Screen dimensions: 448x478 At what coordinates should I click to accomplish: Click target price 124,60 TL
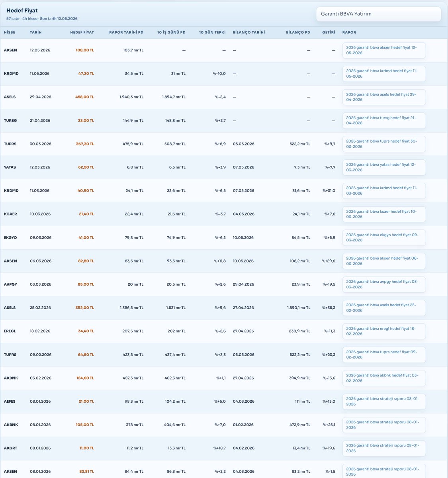click(x=85, y=378)
